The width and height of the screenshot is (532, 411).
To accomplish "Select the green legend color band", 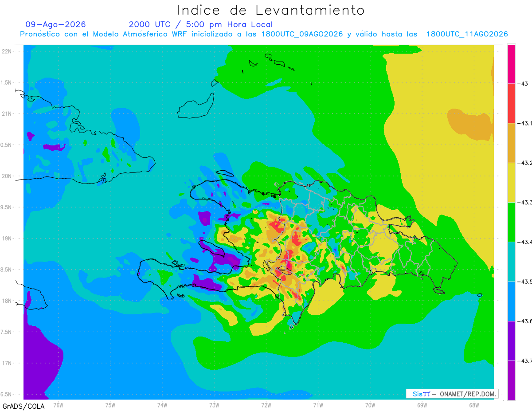I will pos(511,222).
